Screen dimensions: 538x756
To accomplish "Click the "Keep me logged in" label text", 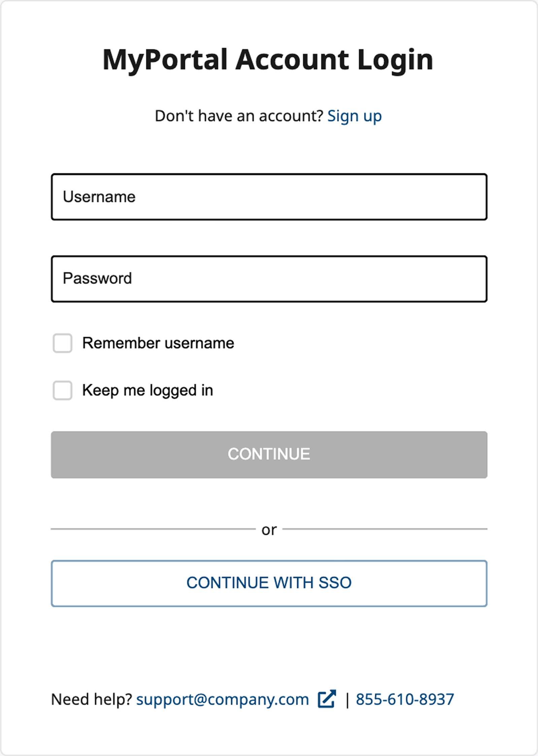I will [147, 390].
